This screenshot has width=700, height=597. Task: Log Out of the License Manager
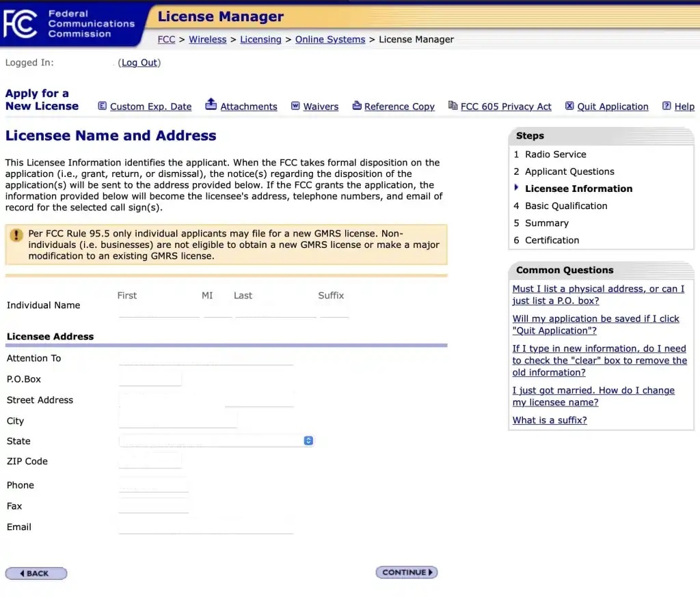pyautogui.click(x=139, y=63)
